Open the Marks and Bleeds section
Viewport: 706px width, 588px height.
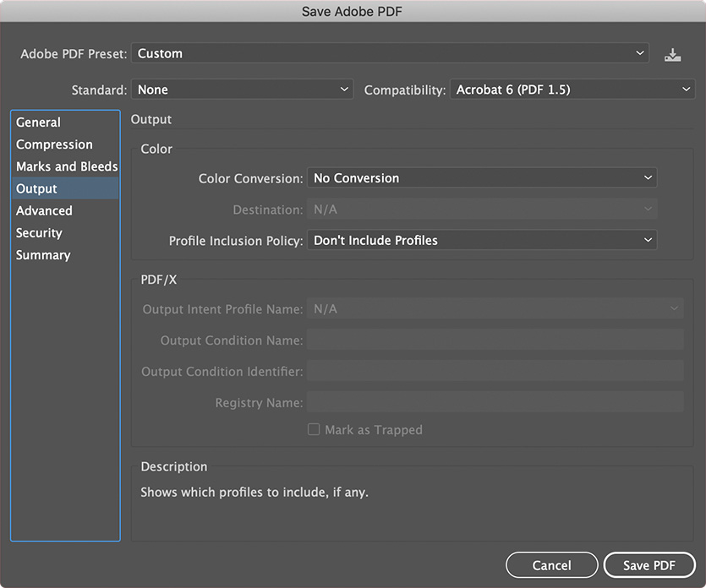click(65, 166)
